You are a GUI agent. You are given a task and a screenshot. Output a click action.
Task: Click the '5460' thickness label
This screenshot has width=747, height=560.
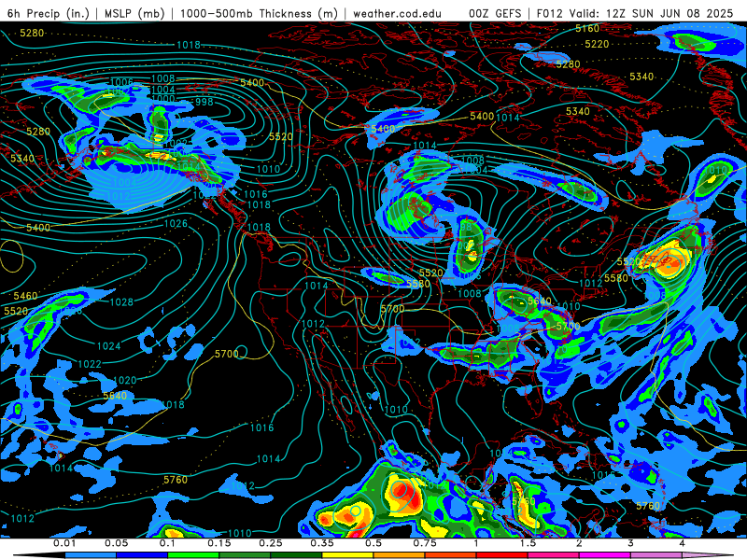coord(25,296)
